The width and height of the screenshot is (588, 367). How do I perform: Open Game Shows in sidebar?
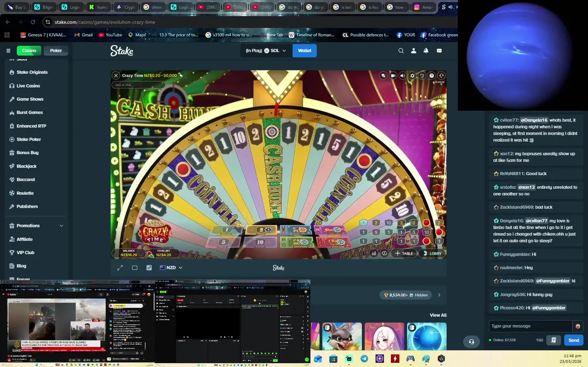tap(30, 99)
